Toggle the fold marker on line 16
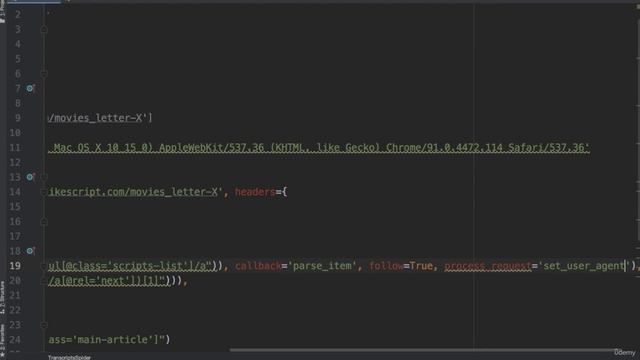 (x=44, y=222)
